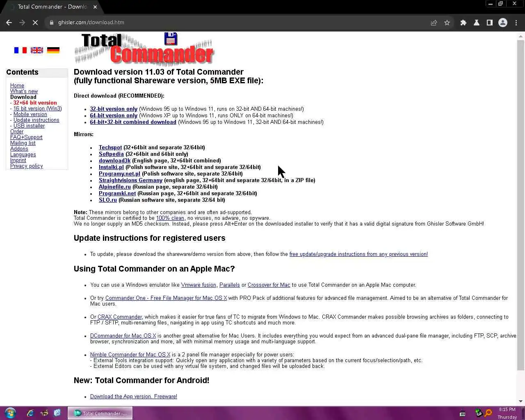The height and width of the screenshot is (420, 525).
Task: Open Languages in the Contents menu
Action: tap(23, 154)
